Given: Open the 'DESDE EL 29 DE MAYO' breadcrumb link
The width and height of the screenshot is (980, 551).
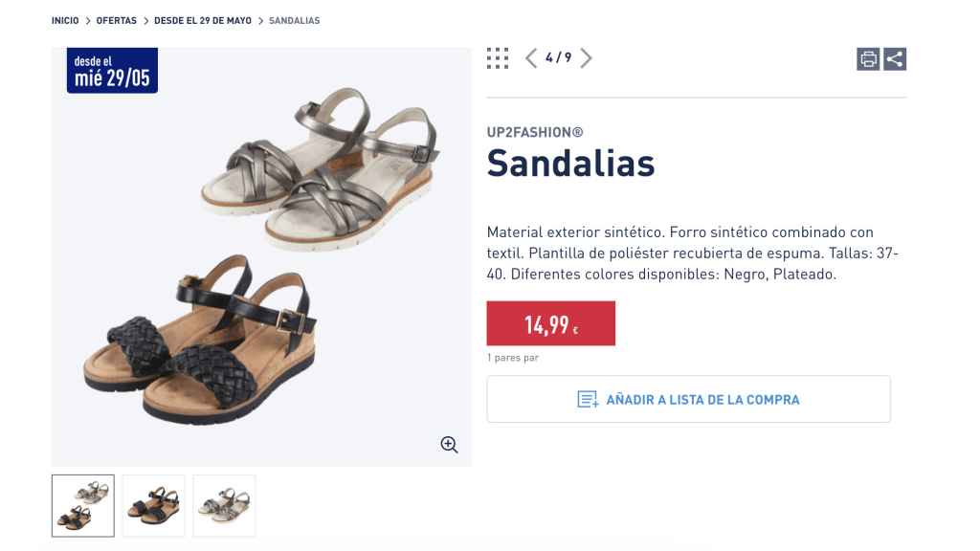Looking at the screenshot, I should [x=202, y=19].
